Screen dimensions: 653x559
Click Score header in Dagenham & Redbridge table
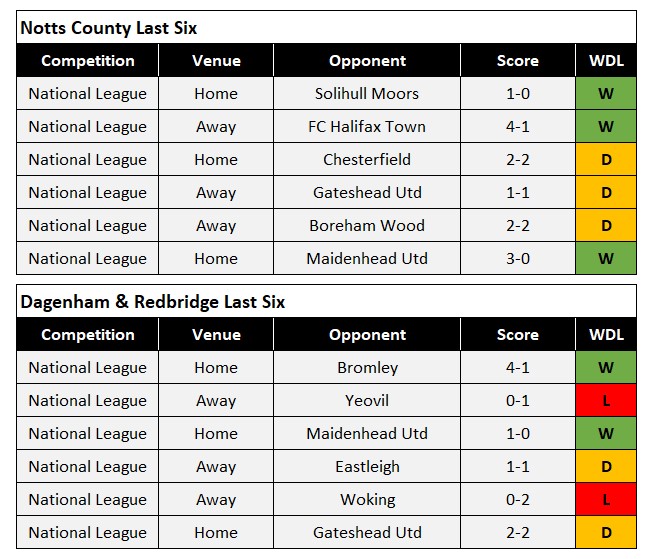coord(517,335)
